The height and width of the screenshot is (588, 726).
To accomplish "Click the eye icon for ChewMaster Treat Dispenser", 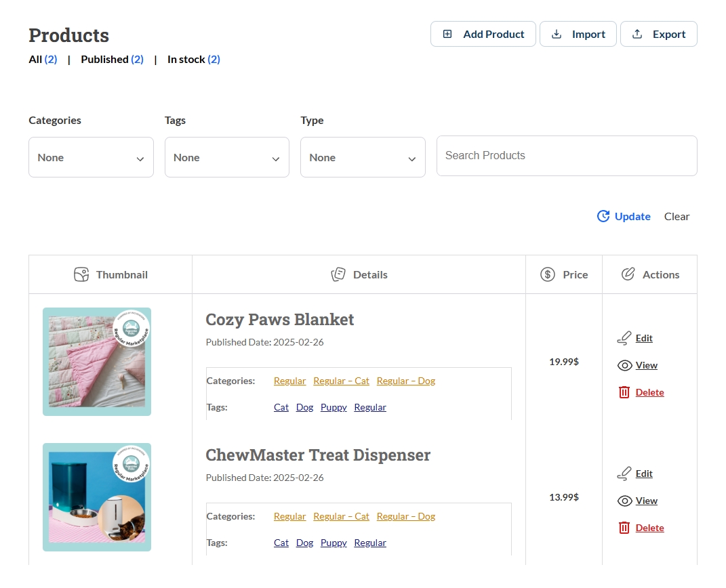I will click(x=625, y=501).
